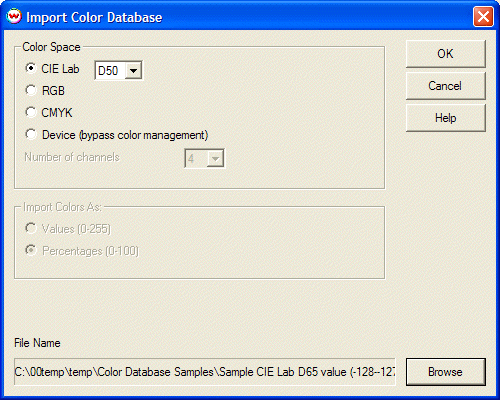Close the Import Color Database dialog
This screenshot has width=500, height=400.
pos(483,16)
